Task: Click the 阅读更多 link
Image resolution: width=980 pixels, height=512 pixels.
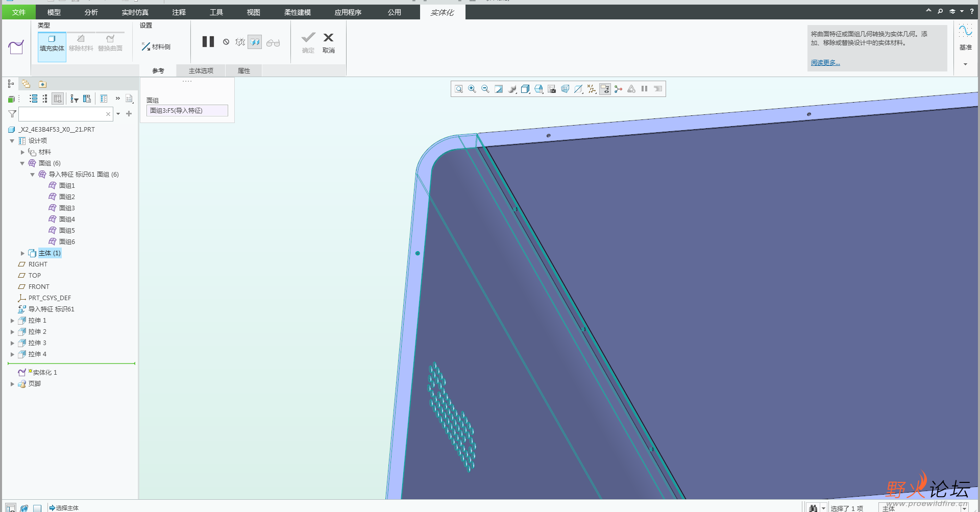Action: click(x=825, y=63)
